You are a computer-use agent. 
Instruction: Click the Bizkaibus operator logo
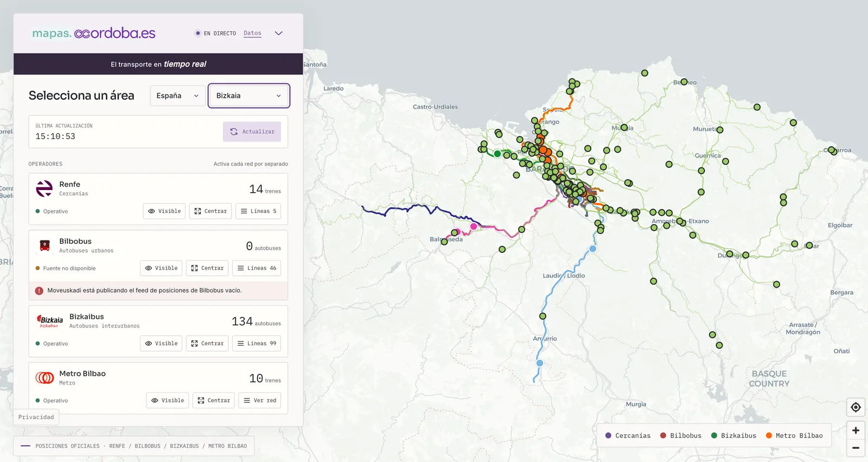49,321
